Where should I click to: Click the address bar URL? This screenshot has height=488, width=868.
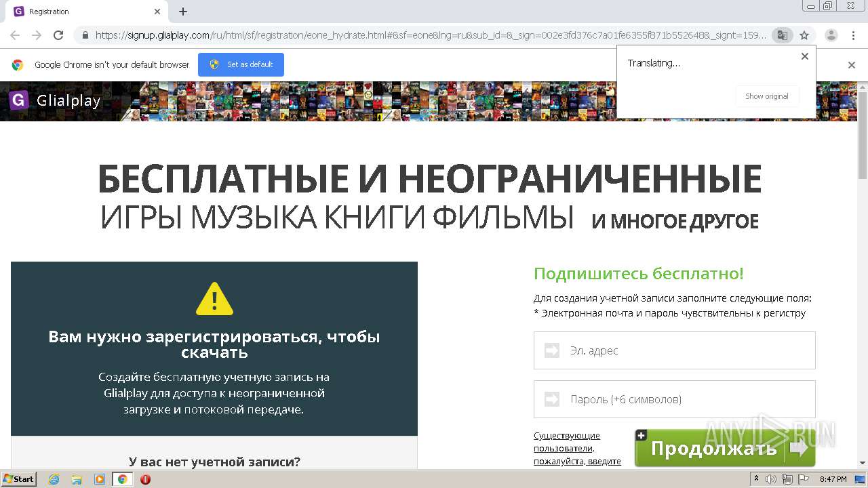(x=431, y=35)
